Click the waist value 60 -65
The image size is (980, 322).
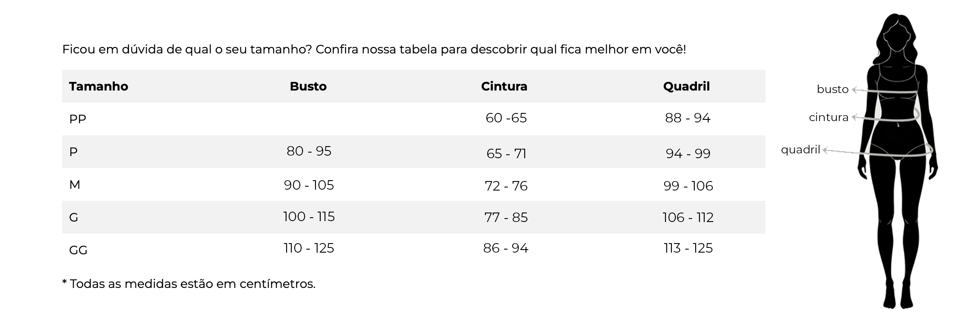pos(506,118)
